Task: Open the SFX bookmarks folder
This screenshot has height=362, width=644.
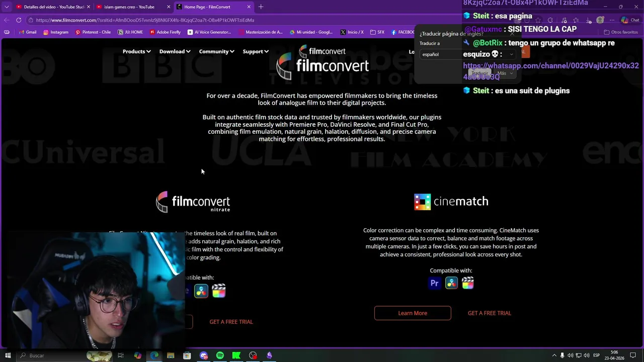Action: 377,32
